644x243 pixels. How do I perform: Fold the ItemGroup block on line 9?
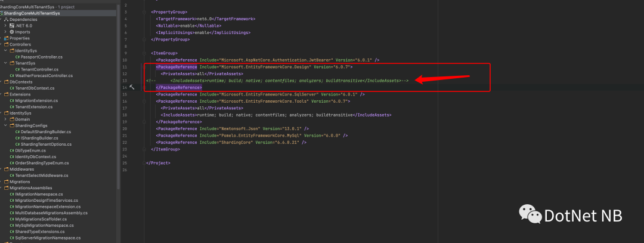coord(144,53)
